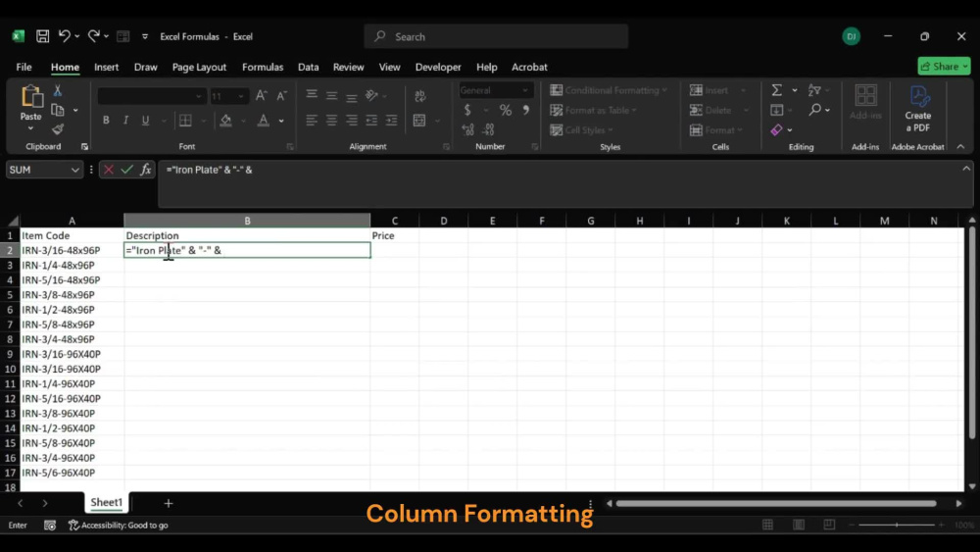Toggle Center horizontal alignment
Image resolution: width=980 pixels, height=552 pixels.
(331, 120)
